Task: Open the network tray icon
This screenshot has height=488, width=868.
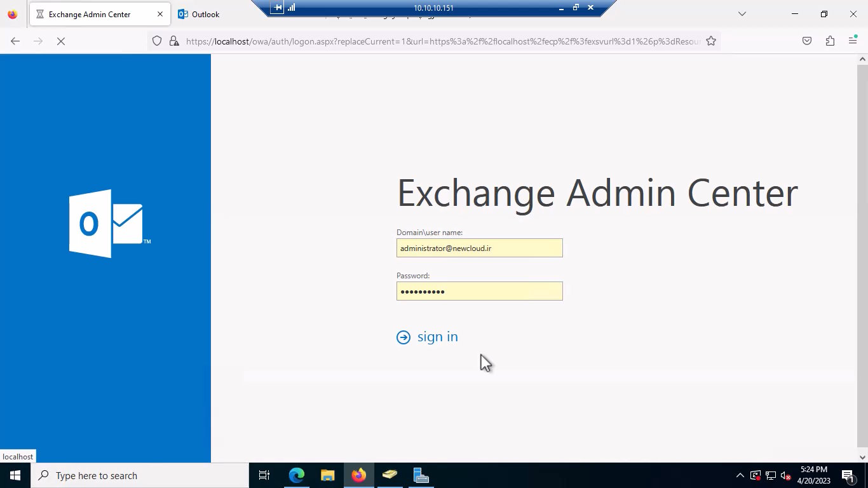Action: [x=771, y=475]
